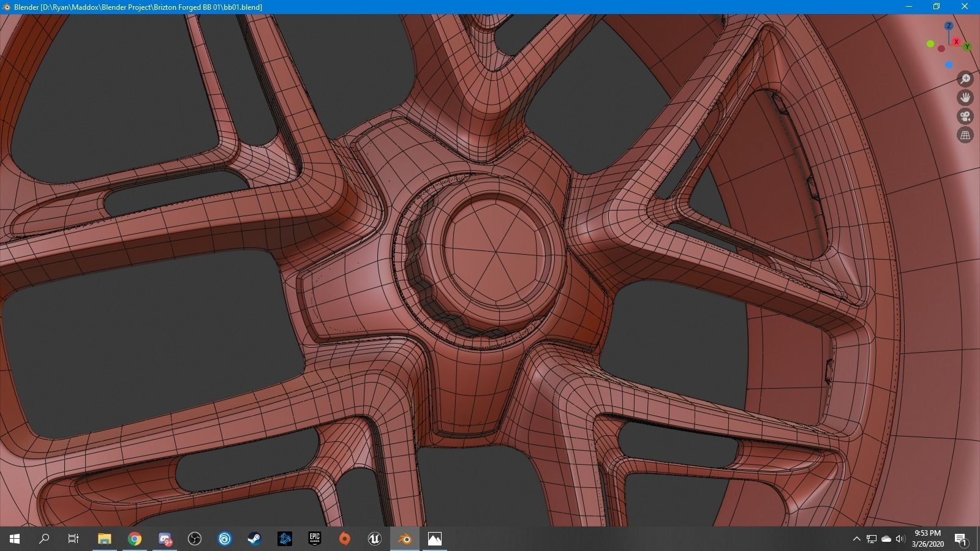Open the Windows Start menu
This screenshot has height=551, width=980.
15,539
